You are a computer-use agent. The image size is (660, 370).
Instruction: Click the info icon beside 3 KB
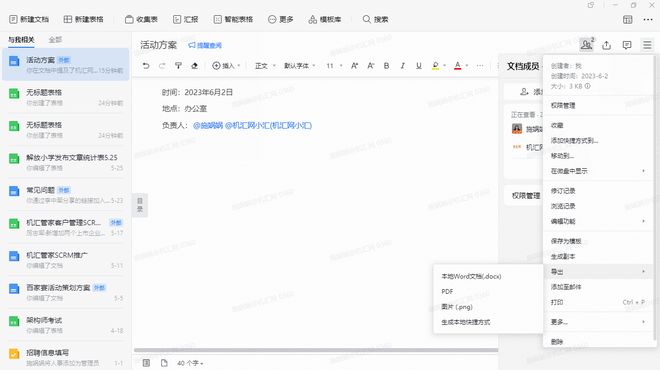click(x=588, y=86)
